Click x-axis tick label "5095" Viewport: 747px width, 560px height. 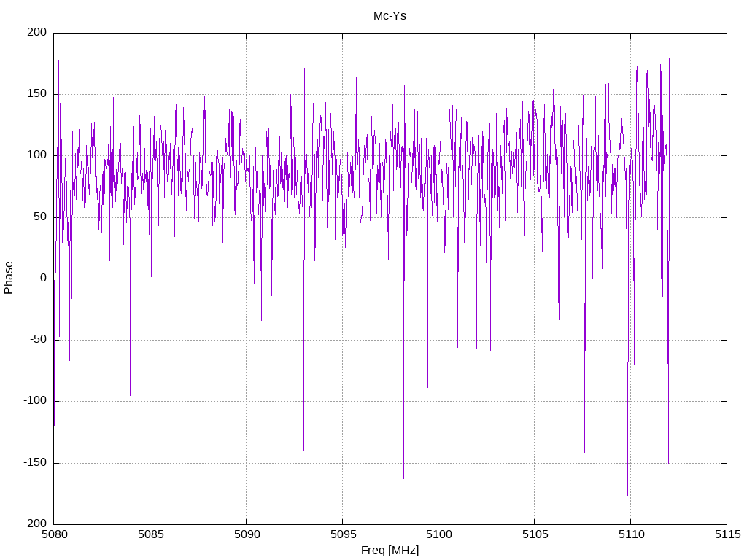point(344,534)
